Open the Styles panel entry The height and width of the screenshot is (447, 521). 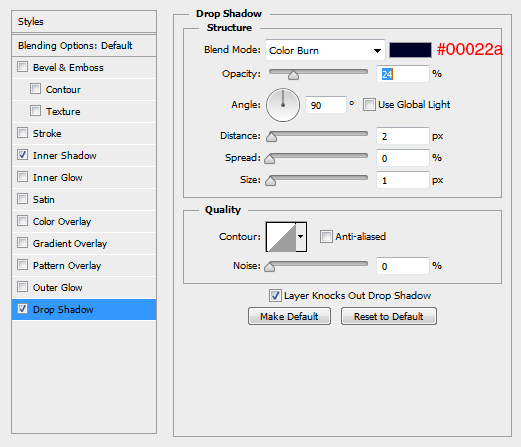pyautogui.click(x=84, y=22)
